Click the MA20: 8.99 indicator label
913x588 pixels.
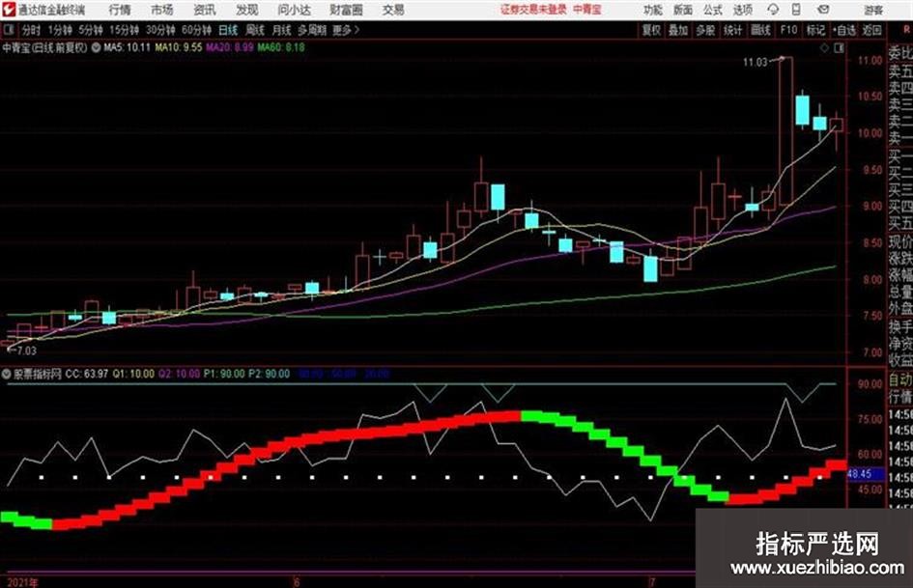coord(229,47)
